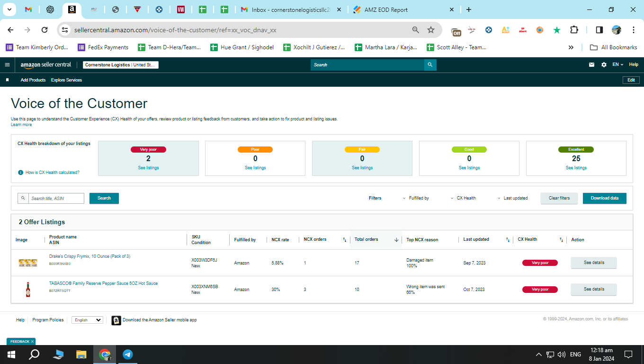Click the Search title, ASIN field
Screen dimensions: 644x364
pyautogui.click(x=56, y=199)
